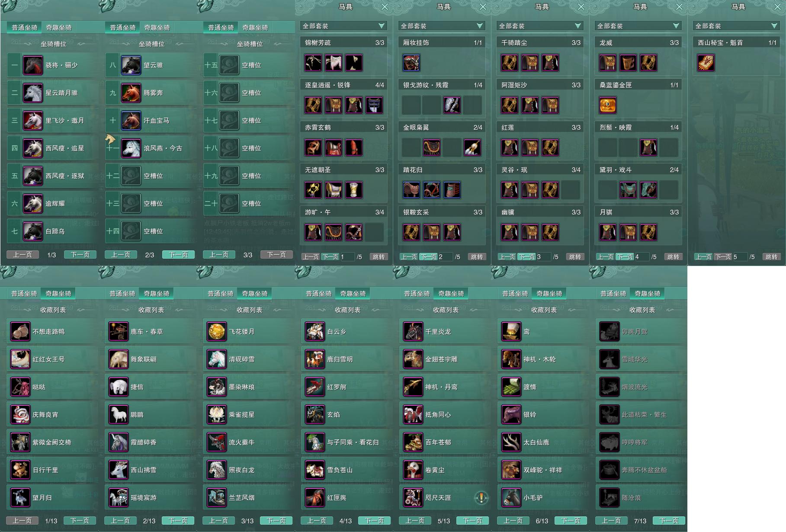
Task: Click the 双峰驼·祥祥 camel icon
Action: [511, 470]
